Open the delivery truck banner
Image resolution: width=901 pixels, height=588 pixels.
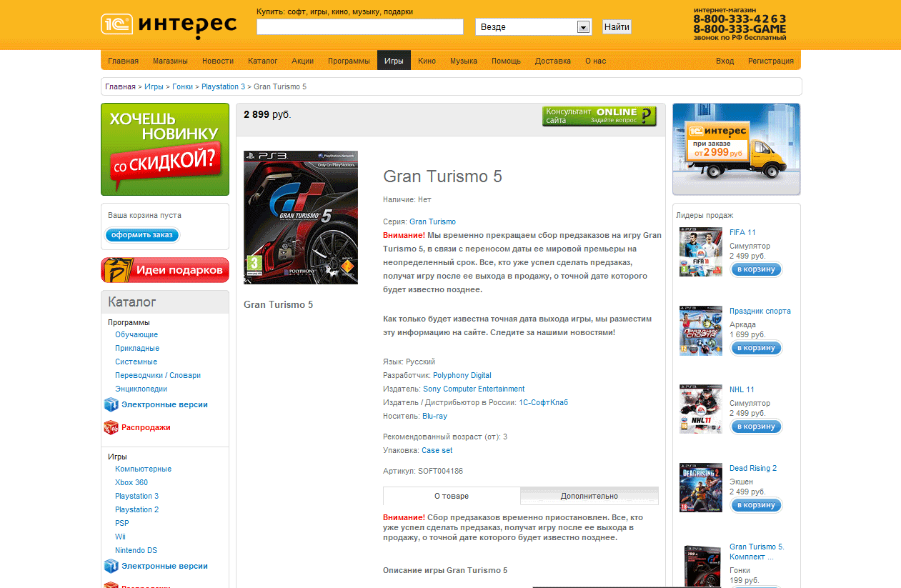tap(737, 149)
